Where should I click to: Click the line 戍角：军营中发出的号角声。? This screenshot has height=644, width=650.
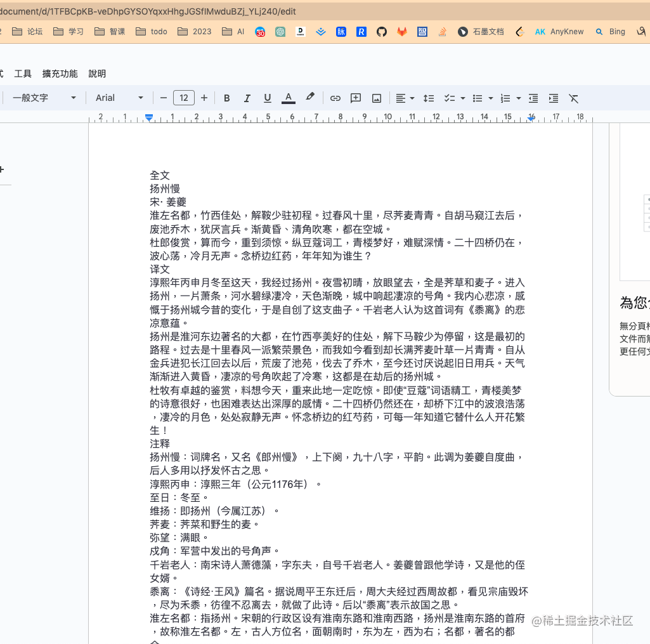214,551
